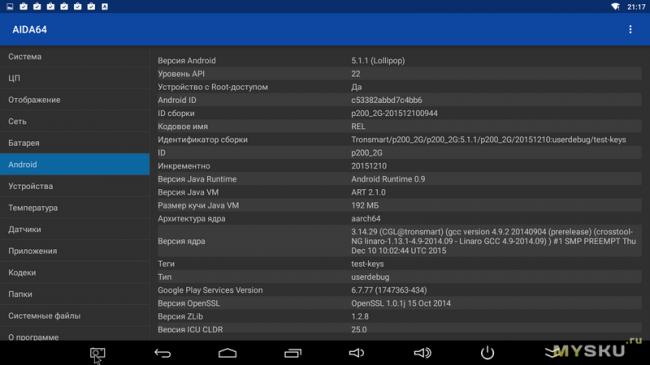Image resolution: width=650 pixels, height=365 pixels.
Task: Select the ID сборки row label
Action: pyautogui.click(x=176, y=113)
